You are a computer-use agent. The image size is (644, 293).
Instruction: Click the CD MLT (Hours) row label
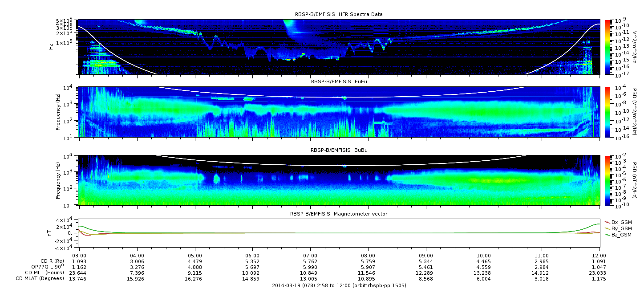click(45, 273)
